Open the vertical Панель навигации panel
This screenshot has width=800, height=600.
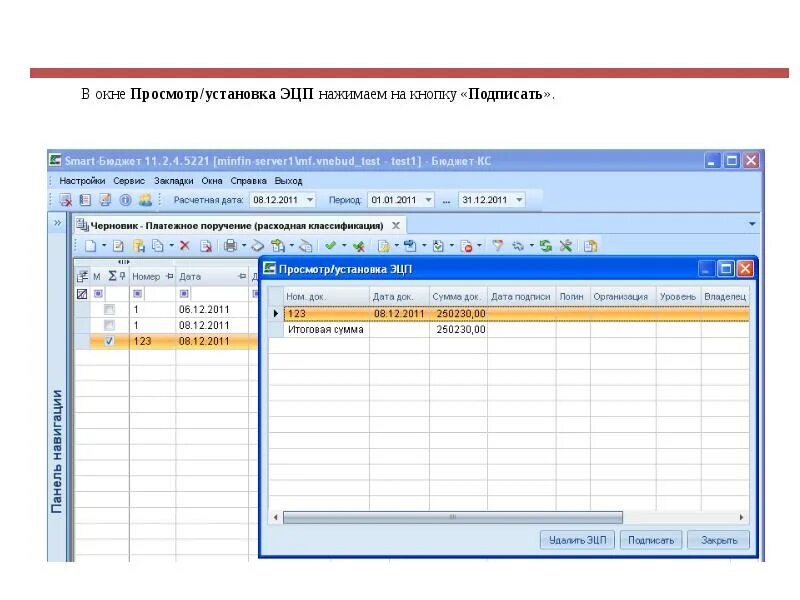57,451
